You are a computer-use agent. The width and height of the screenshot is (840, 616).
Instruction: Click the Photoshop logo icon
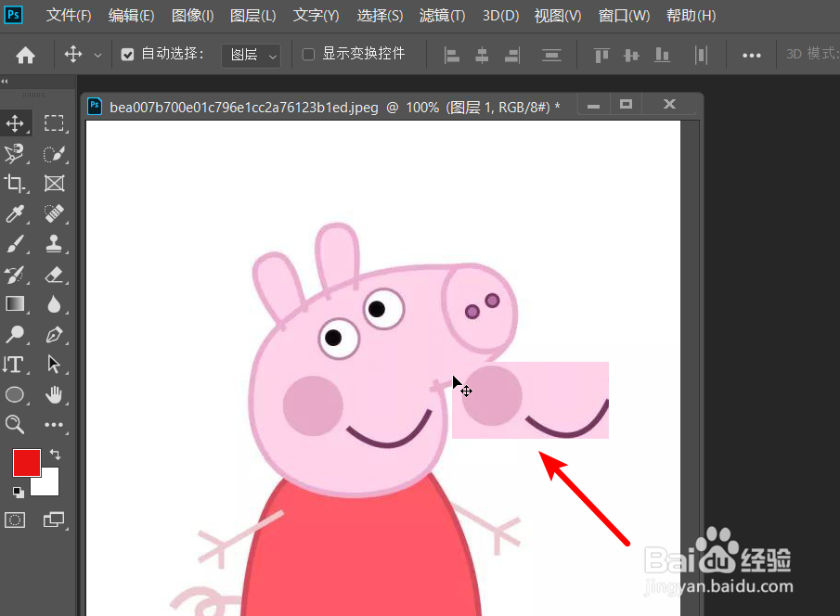tap(13, 15)
